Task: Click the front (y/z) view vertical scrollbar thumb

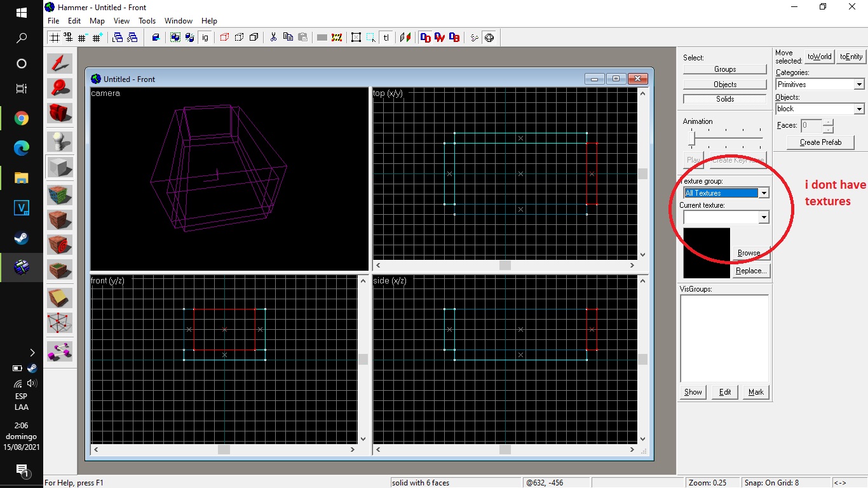Action: 363,359
